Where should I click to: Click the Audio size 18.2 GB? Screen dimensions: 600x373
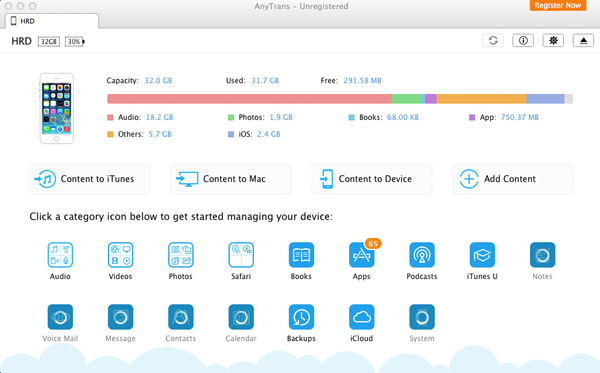(x=160, y=117)
